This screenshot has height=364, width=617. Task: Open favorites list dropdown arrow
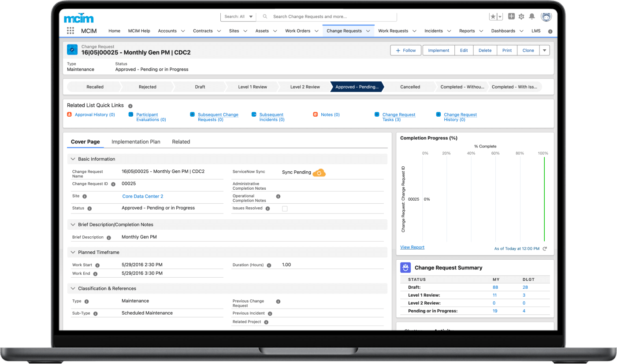click(x=500, y=17)
